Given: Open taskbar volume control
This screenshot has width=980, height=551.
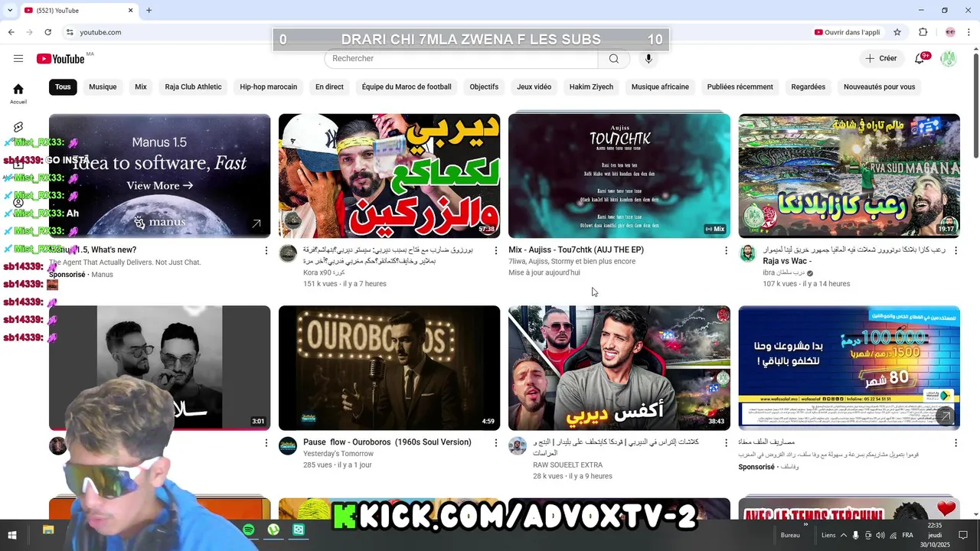Looking at the screenshot, I should [880, 535].
